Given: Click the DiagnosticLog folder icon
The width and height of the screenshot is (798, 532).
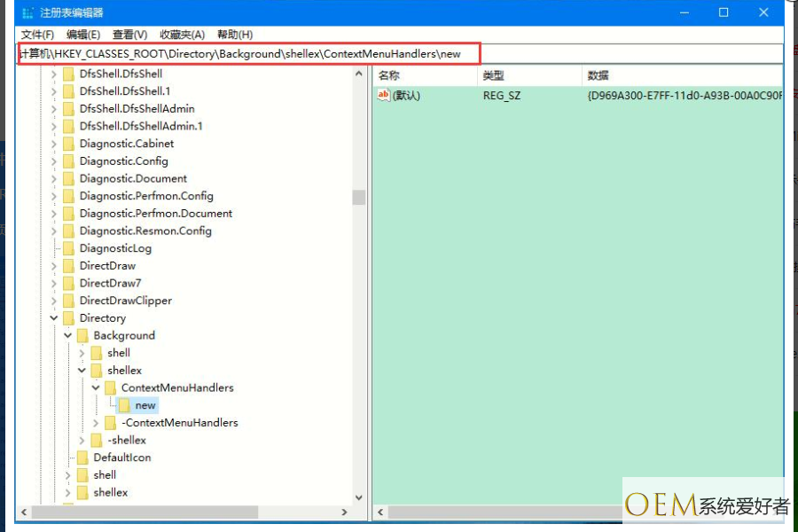Looking at the screenshot, I should point(68,248).
